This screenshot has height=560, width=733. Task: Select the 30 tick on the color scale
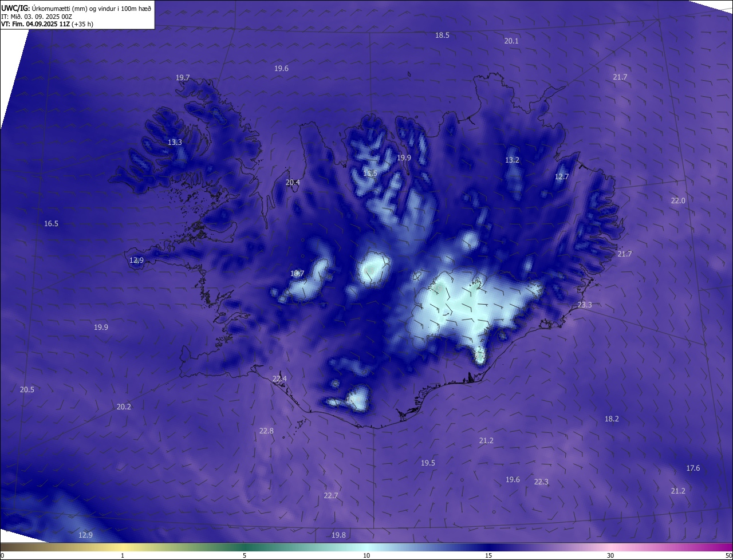click(610, 555)
